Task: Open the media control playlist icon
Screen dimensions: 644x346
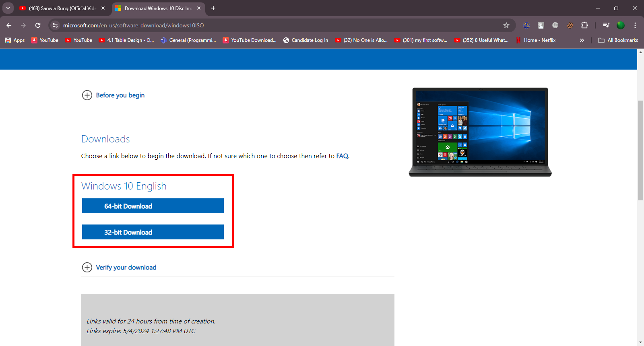Action: [x=606, y=25]
